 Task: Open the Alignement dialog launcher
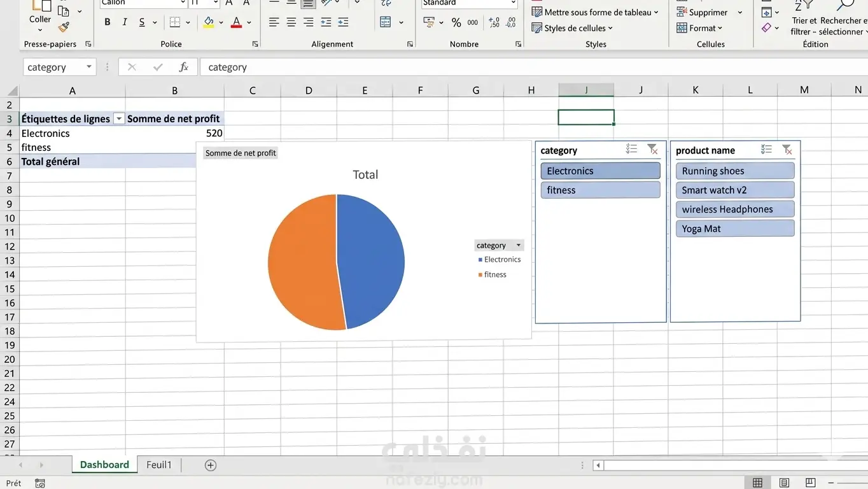pos(410,44)
